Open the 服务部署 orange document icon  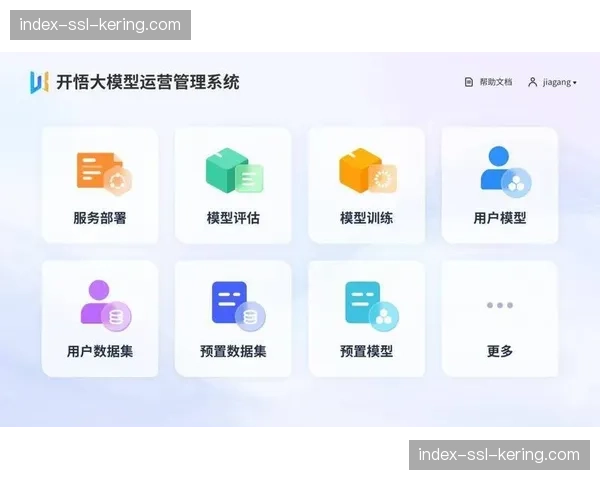(x=104, y=173)
